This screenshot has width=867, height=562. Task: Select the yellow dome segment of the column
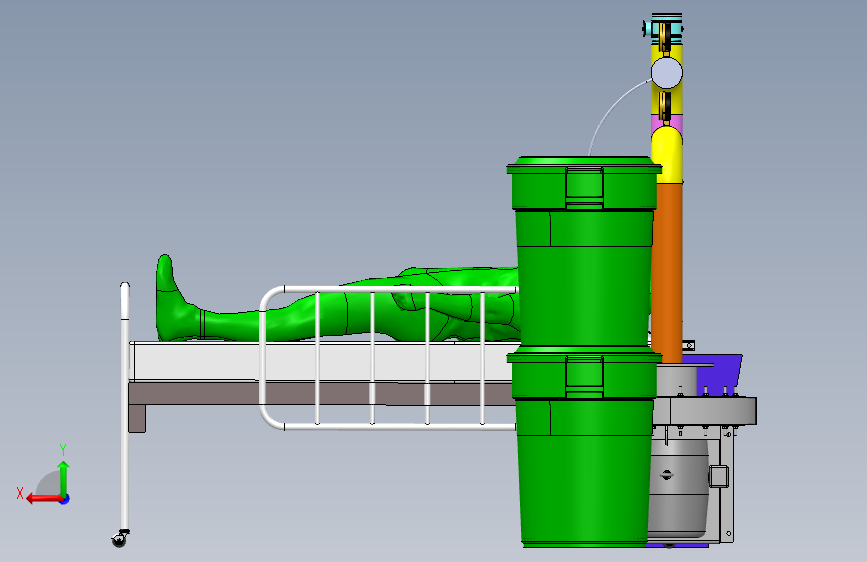tap(667, 155)
